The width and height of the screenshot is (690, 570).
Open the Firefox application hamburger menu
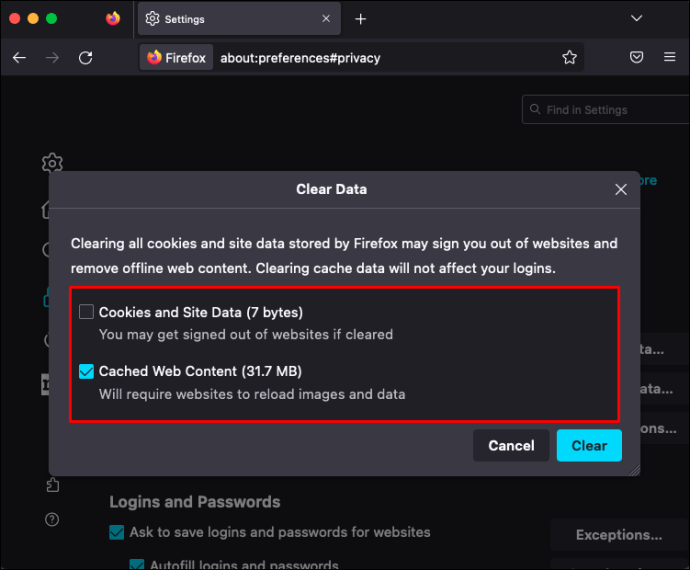[x=671, y=58]
